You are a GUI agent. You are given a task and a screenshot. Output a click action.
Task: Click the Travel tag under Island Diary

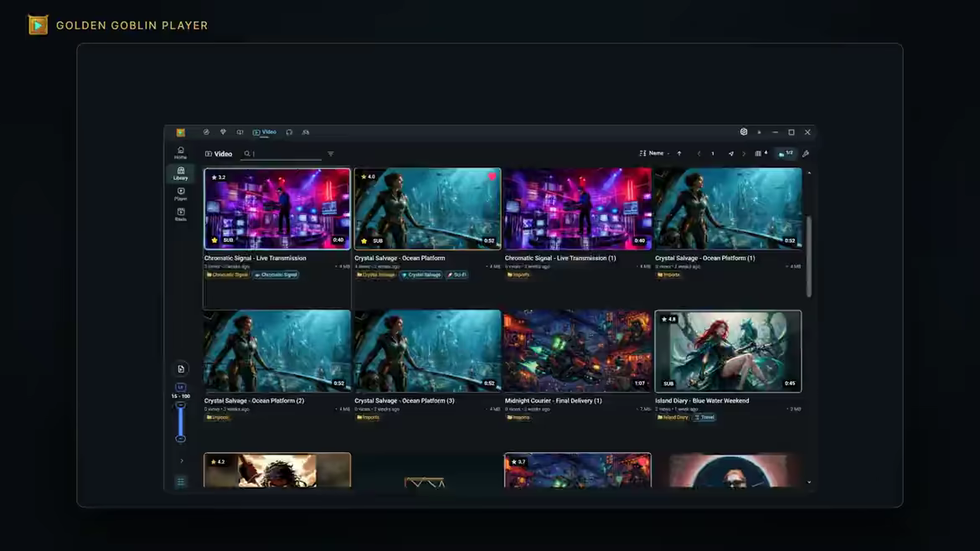coord(704,417)
